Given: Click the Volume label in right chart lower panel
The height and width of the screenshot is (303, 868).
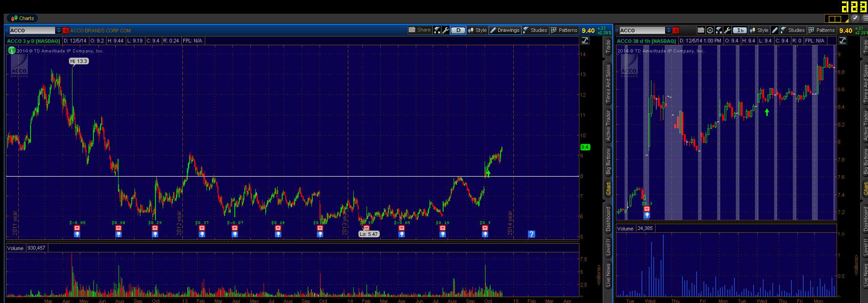Looking at the screenshot, I should pyautogui.click(x=625, y=229).
